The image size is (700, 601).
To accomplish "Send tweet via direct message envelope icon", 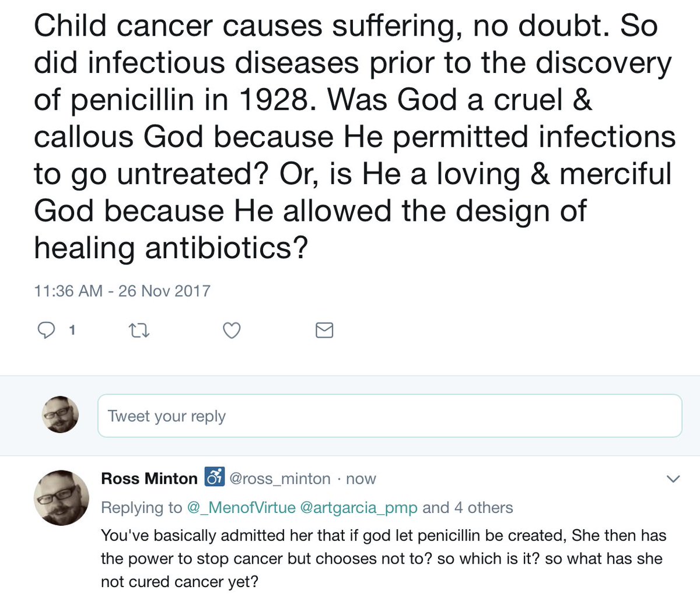I will click(x=324, y=331).
